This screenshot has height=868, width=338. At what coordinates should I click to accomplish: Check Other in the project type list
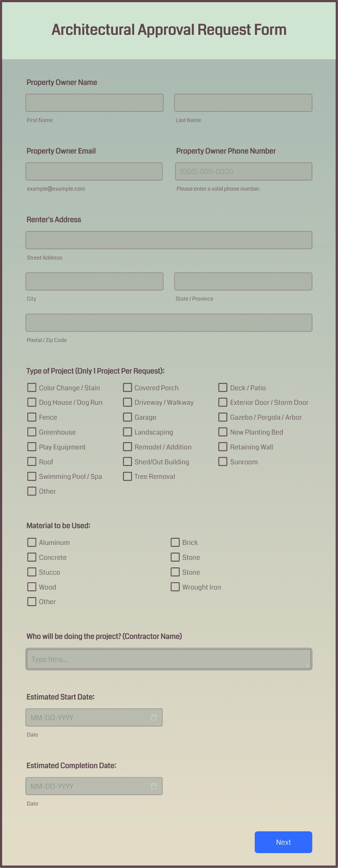pos(32,491)
